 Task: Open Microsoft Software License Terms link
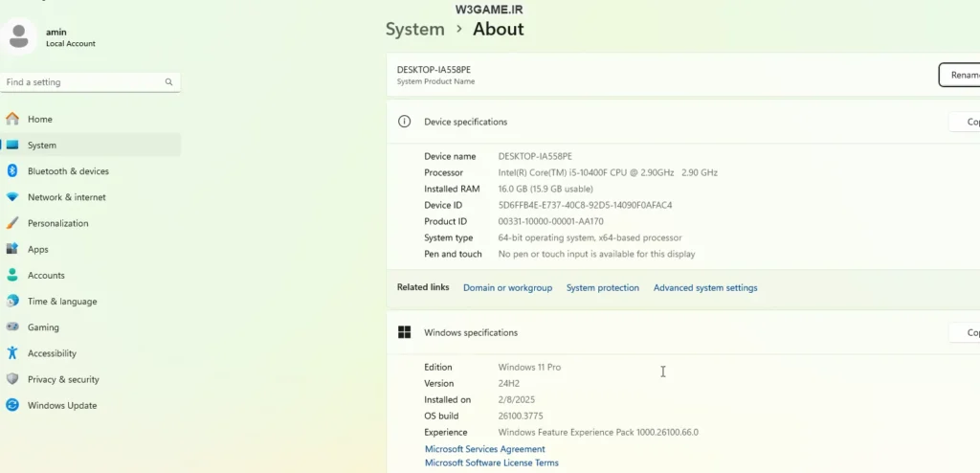pyautogui.click(x=492, y=463)
